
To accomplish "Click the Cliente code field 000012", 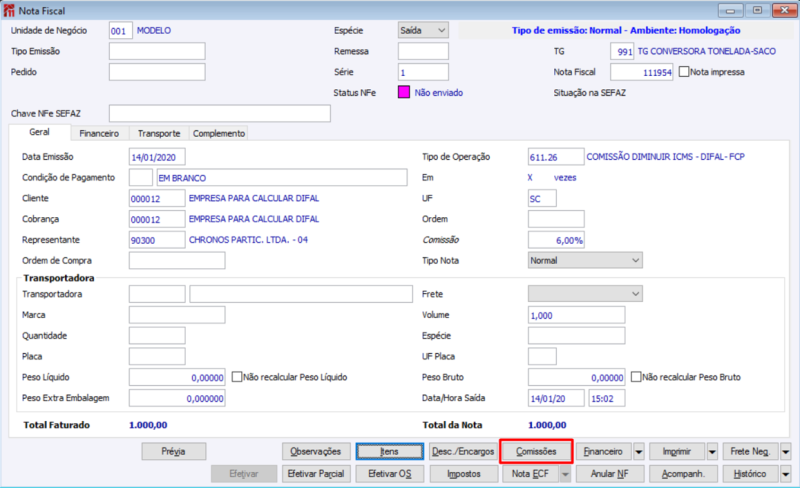I will (x=157, y=198).
